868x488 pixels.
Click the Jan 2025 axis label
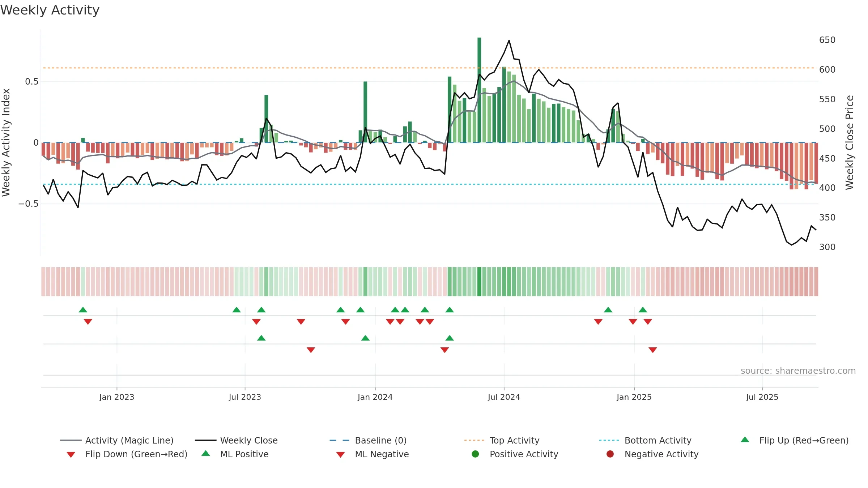pos(634,397)
